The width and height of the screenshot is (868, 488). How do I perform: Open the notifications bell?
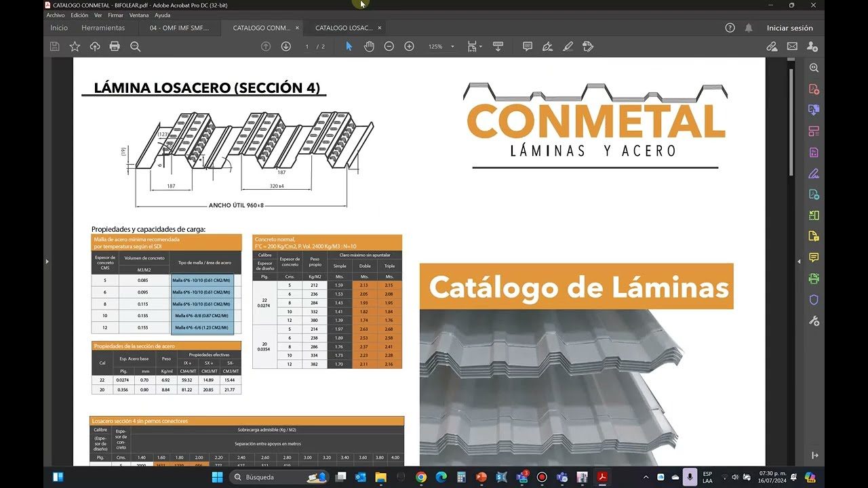point(749,28)
